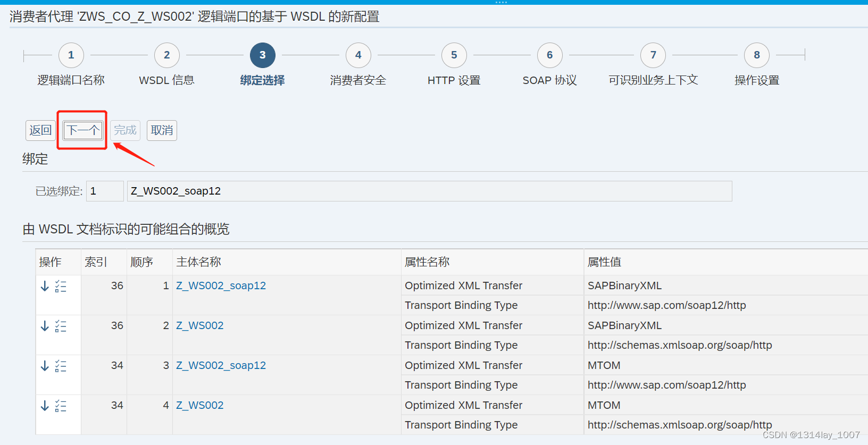Select MTOM value in order row 3

coord(604,365)
